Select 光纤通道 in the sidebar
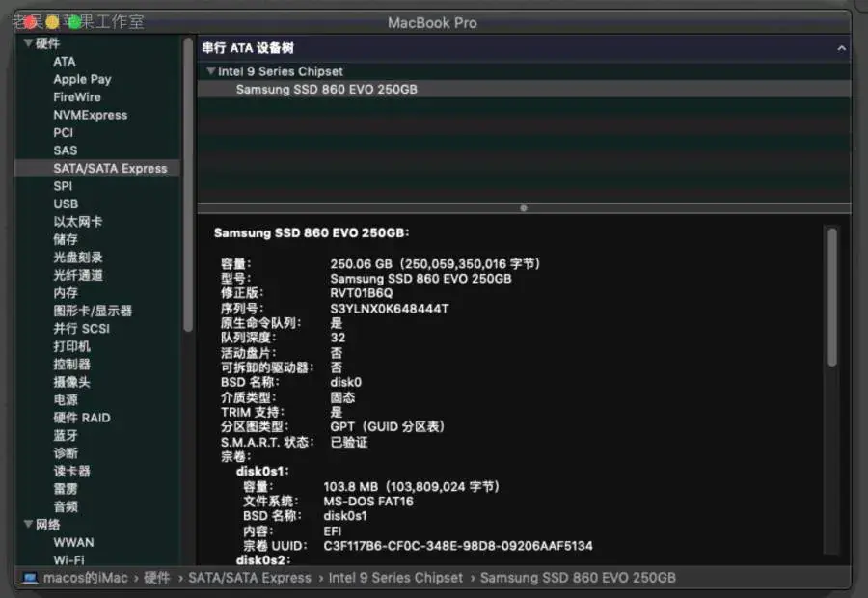This screenshot has height=598, width=868. 77,275
